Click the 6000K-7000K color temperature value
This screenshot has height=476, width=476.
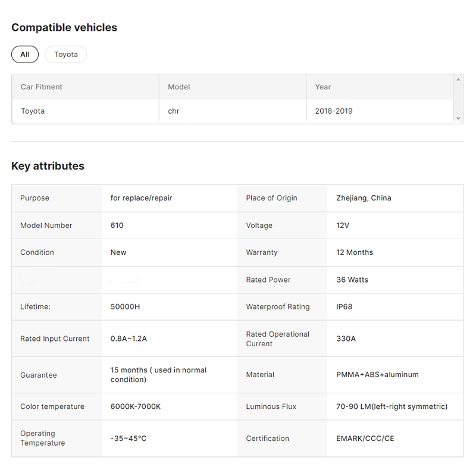[136, 406]
